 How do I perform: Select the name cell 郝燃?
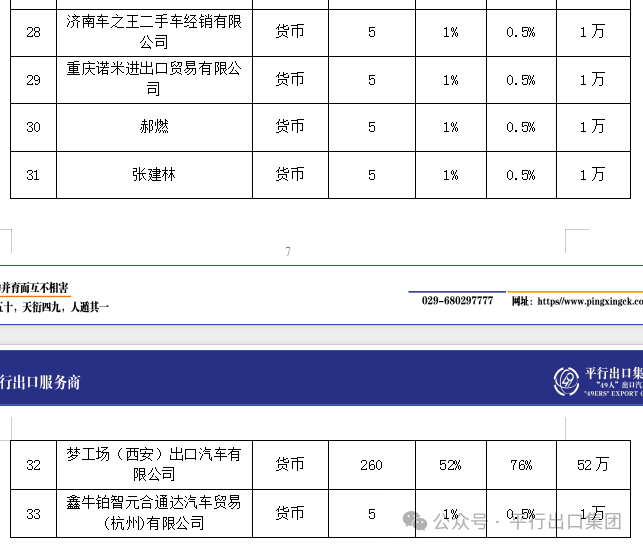(x=154, y=127)
